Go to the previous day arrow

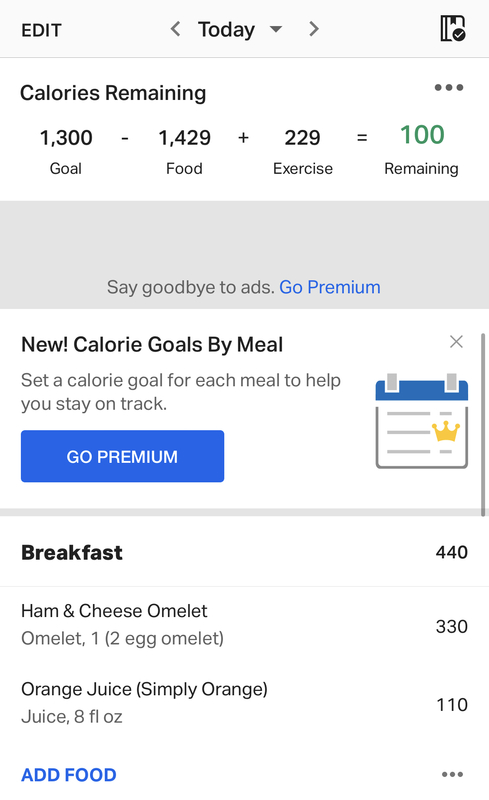click(175, 29)
